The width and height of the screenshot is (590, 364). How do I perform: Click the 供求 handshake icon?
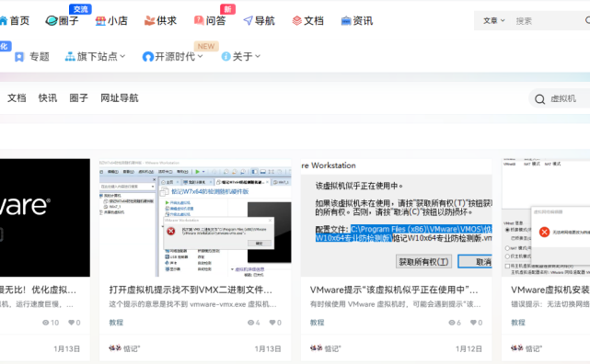pyautogui.click(x=149, y=20)
